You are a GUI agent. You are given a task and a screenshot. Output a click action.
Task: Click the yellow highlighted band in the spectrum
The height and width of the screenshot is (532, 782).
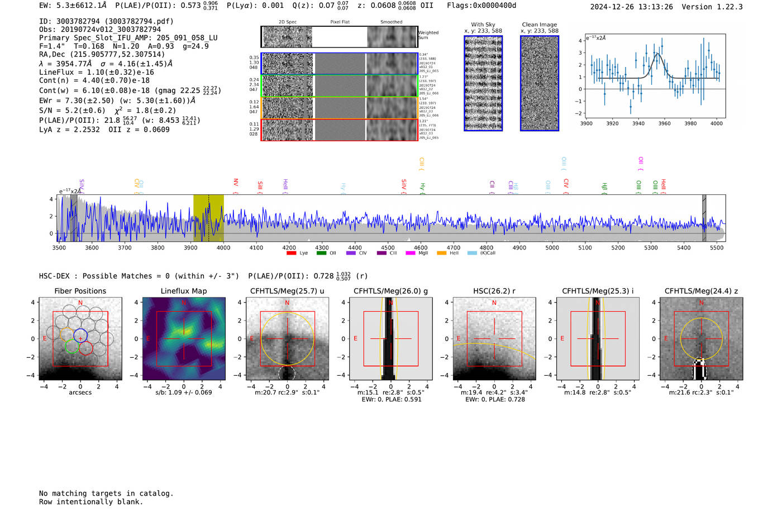208,218
